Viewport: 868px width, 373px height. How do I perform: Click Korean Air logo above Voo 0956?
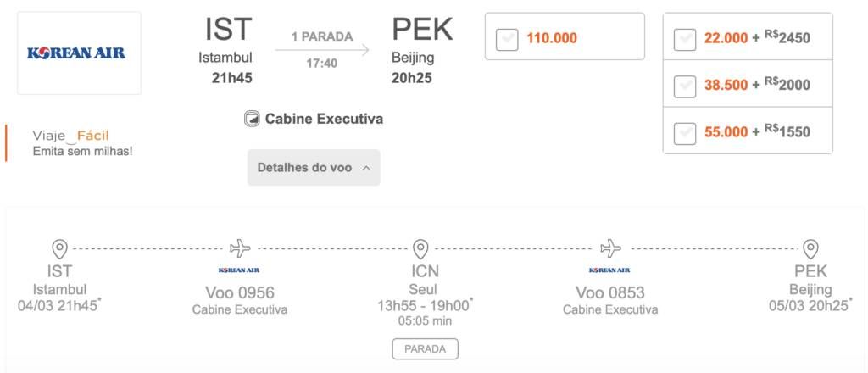[239, 270]
